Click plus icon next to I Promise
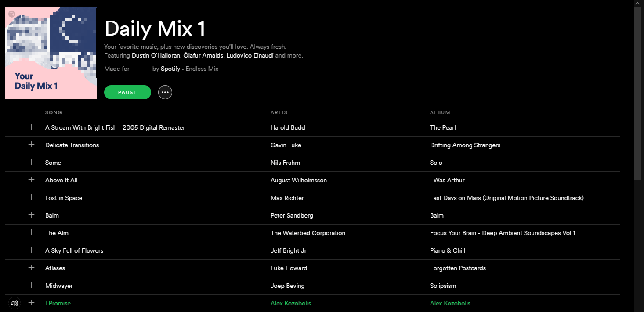Viewport: 644px width, 312px height. [31, 303]
